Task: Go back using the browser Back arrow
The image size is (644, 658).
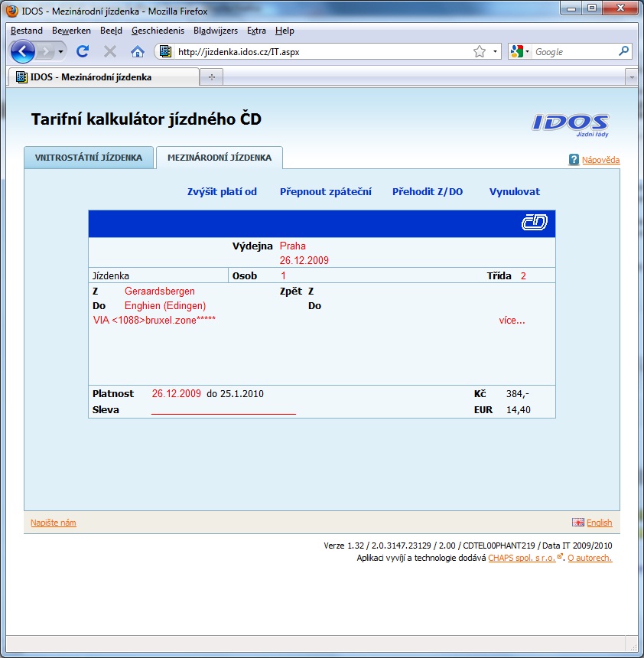Action: (x=23, y=51)
